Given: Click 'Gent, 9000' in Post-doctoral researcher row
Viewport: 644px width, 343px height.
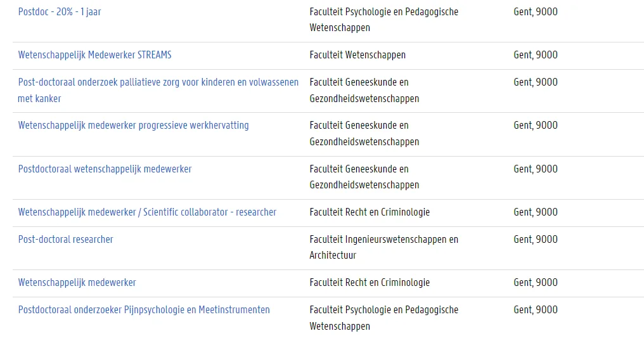Looking at the screenshot, I should pos(536,240).
